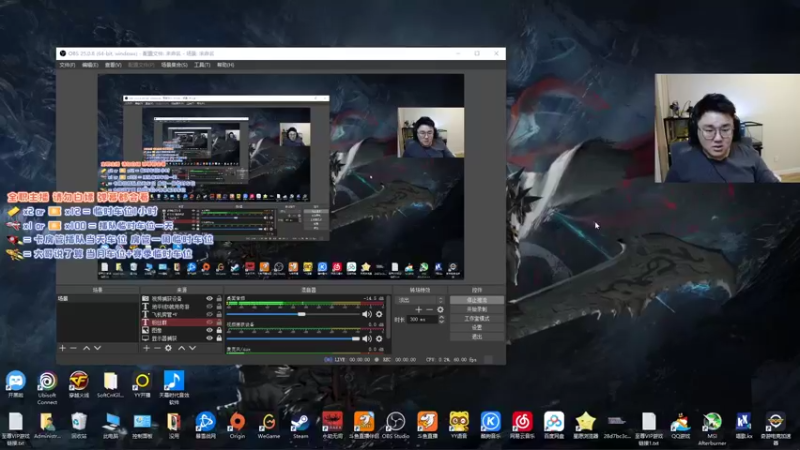Viewport: 800px width, 450px height.
Task: Remove the selected scene with minus button
Action: (x=73, y=348)
